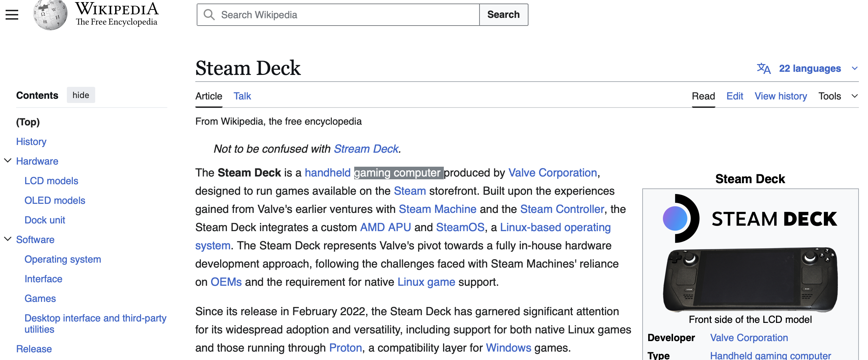
Task: Click the Steam Deck logo image
Action: tap(750, 218)
